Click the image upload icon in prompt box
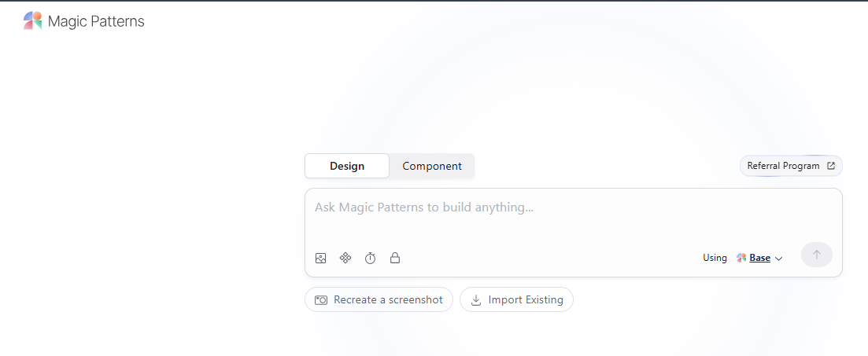868x356 pixels. (320, 258)
